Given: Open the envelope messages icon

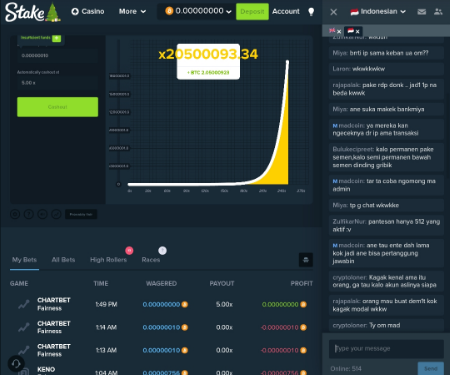Looking at the screenshot, I should pyautogui.click(x=422, y=12).
